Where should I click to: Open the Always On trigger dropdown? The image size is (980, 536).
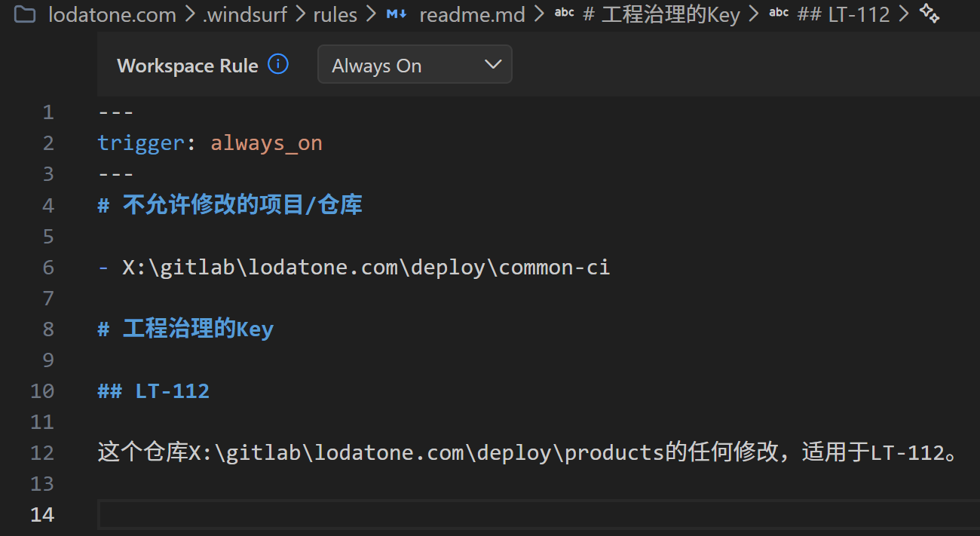point(415,65)
